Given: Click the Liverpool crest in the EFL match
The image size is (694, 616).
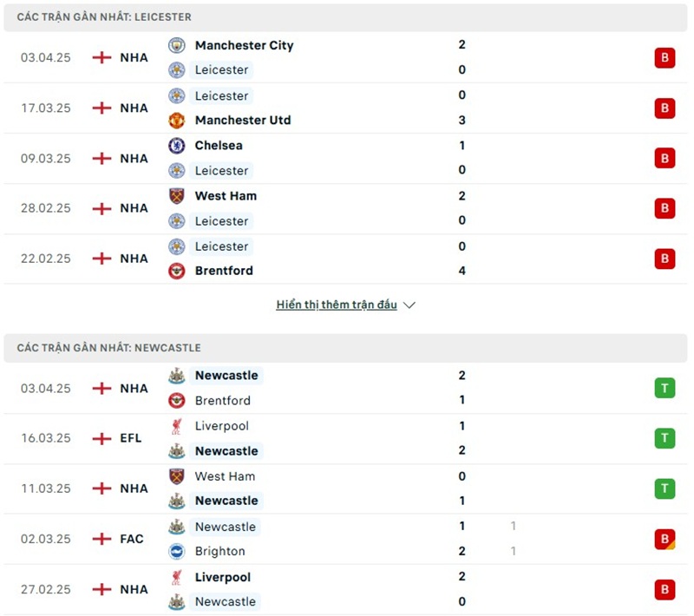Looking at the screenshot, I should tap(176, 426).
